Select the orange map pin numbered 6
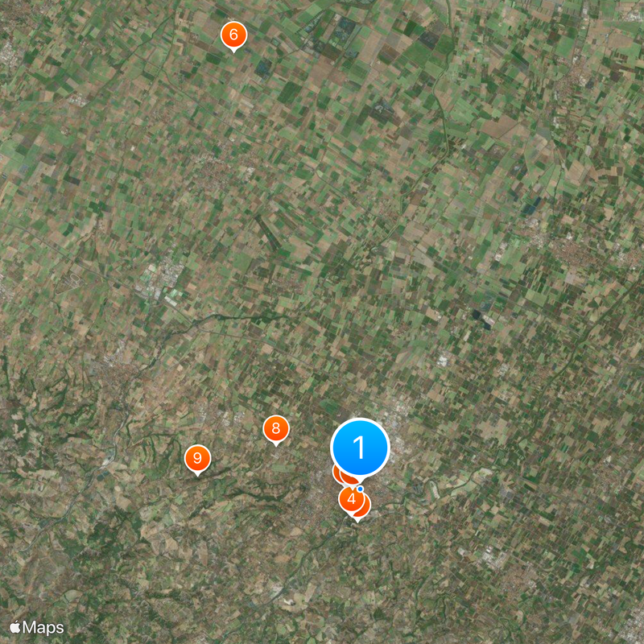The height and width of the screenshot is (644, 644). pyautogui.click(x=233, y=35)
